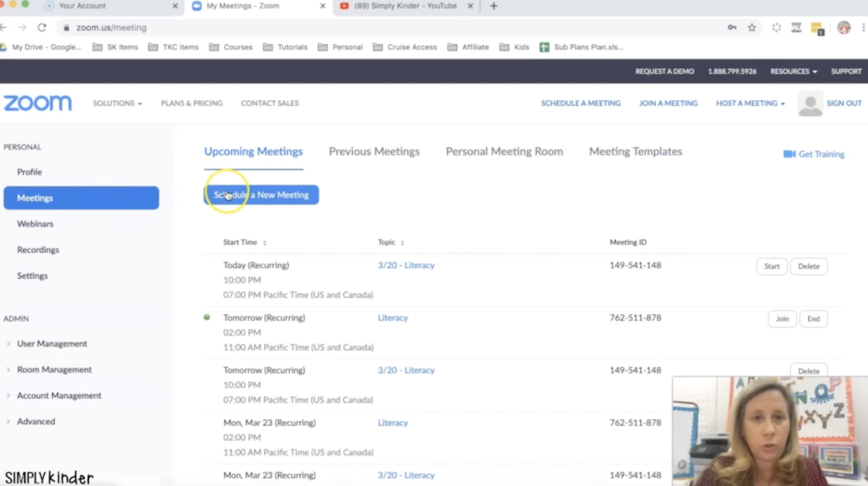868x486 pixels.
Task: Click the Zoom user profile picture
Action: 810,104
